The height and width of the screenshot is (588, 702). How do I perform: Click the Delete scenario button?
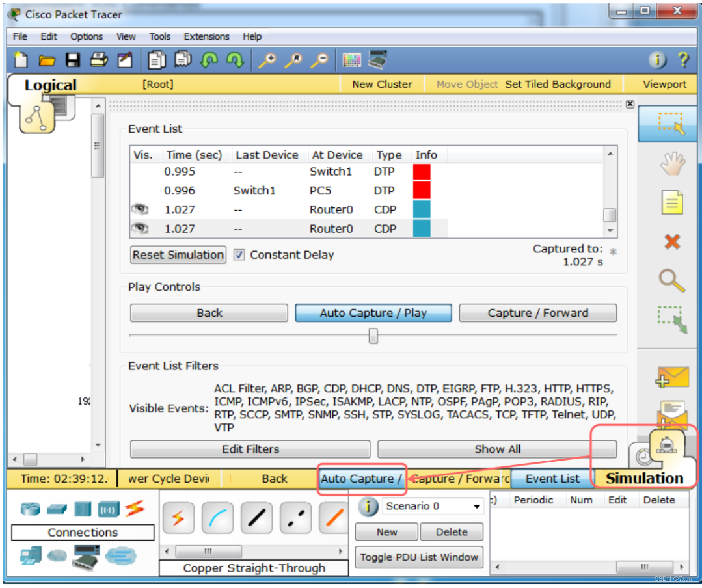452,532
